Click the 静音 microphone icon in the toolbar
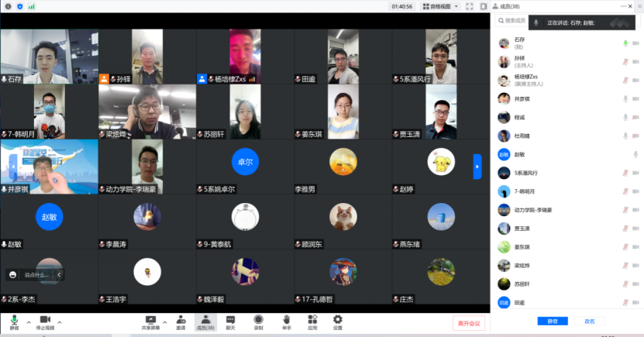 pos(14,319)
